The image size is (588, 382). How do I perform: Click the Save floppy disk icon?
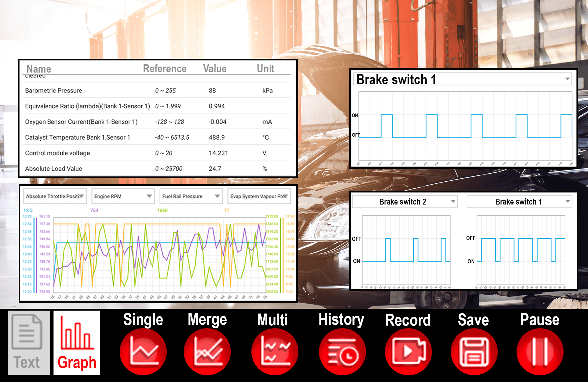click(x=474, y=352)
